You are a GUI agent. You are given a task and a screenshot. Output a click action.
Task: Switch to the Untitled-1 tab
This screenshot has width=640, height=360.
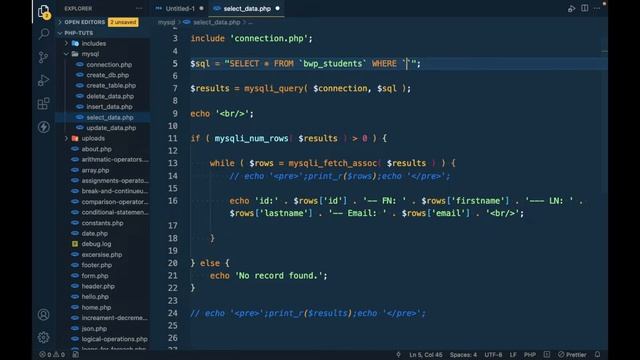pos(180,9)
